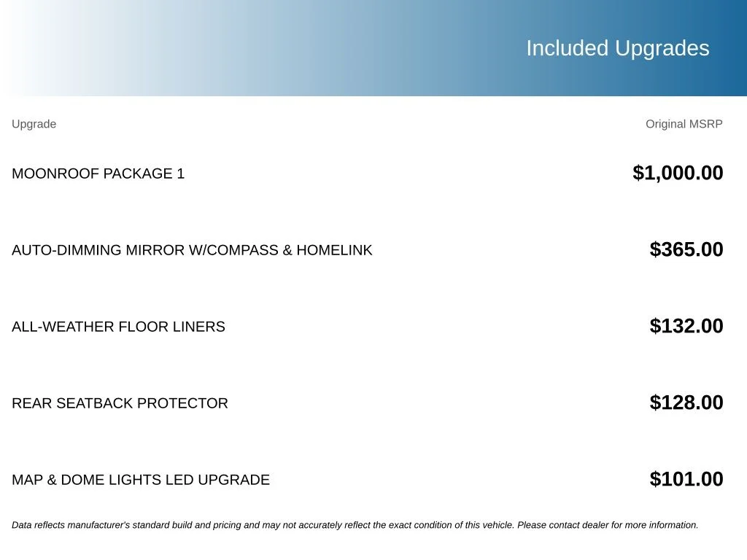Click the word Upgrades in header title
Viewport: 747px width, 560px height.
(662, 48)
